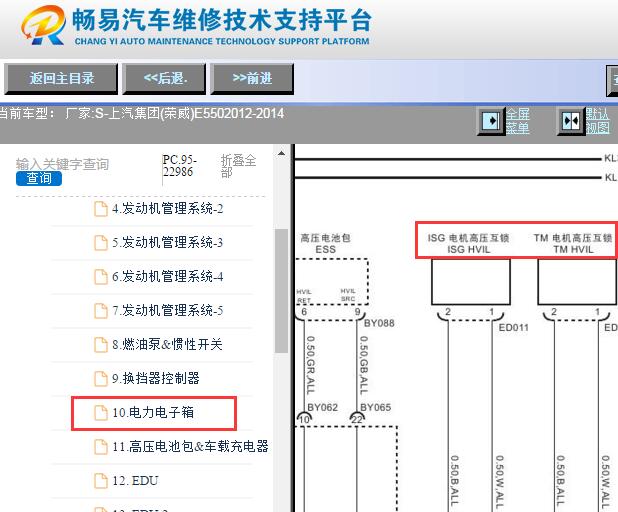Click the 当前车型 vehicle info text
Screen dimensions: 618x512
coord(142,114)
